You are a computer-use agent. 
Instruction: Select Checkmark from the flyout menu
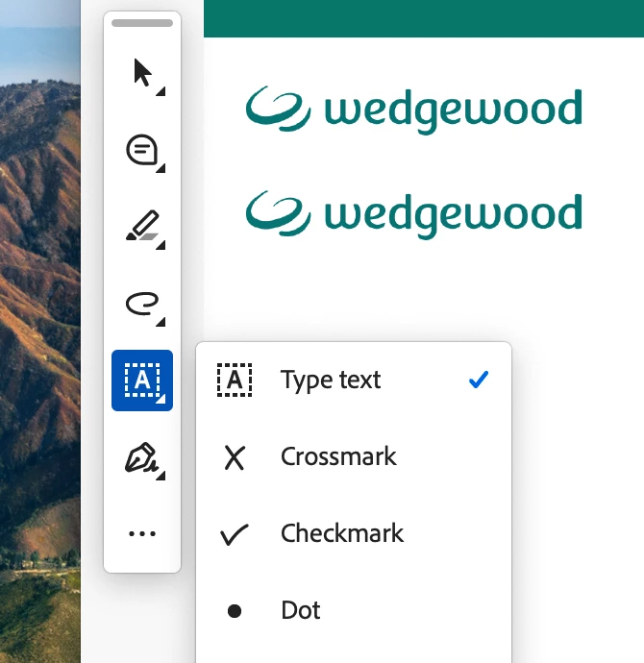pyautogui.click(x=354, y=533)
